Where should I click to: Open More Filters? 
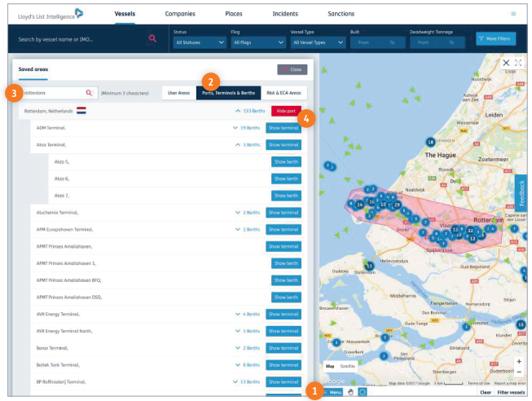(495, 38)
